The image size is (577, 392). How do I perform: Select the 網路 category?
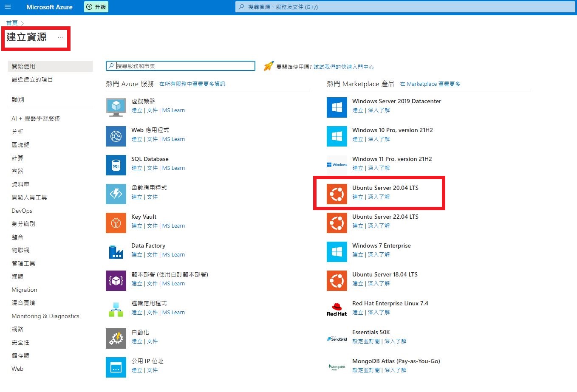click(17, 329)
